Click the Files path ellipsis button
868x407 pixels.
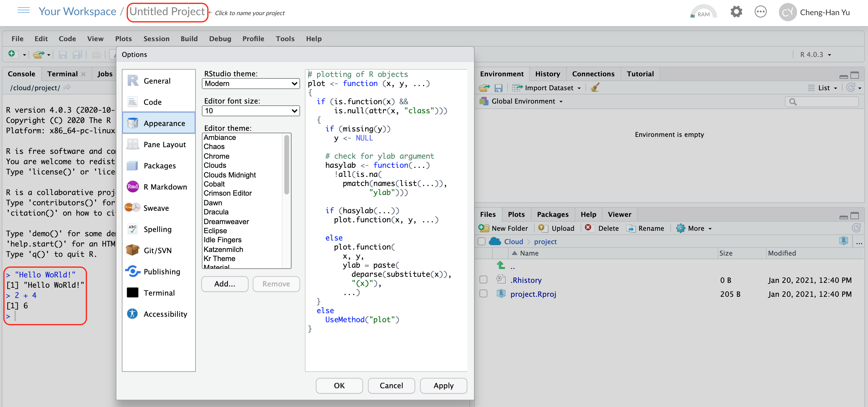[859, 242]
